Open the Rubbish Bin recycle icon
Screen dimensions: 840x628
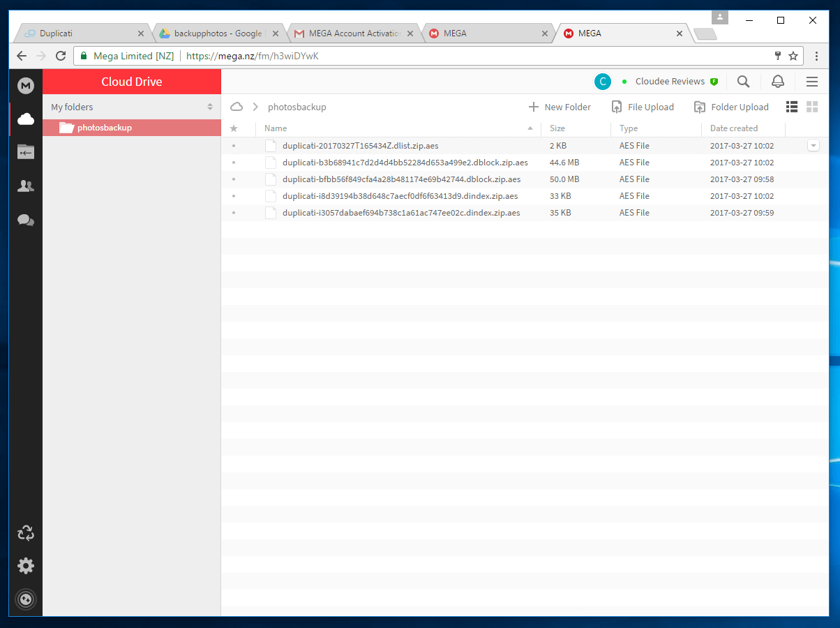(26, 533)
